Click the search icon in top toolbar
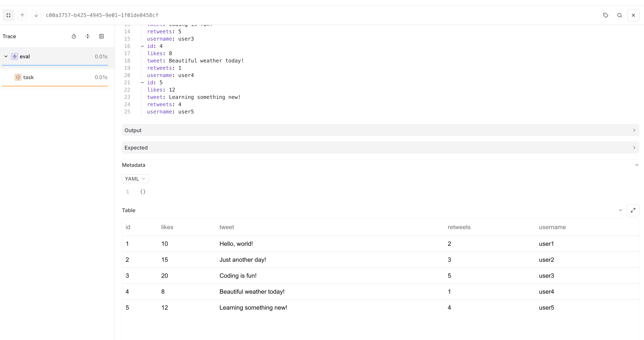Screen dimensions: 644x340 (619, 15)
